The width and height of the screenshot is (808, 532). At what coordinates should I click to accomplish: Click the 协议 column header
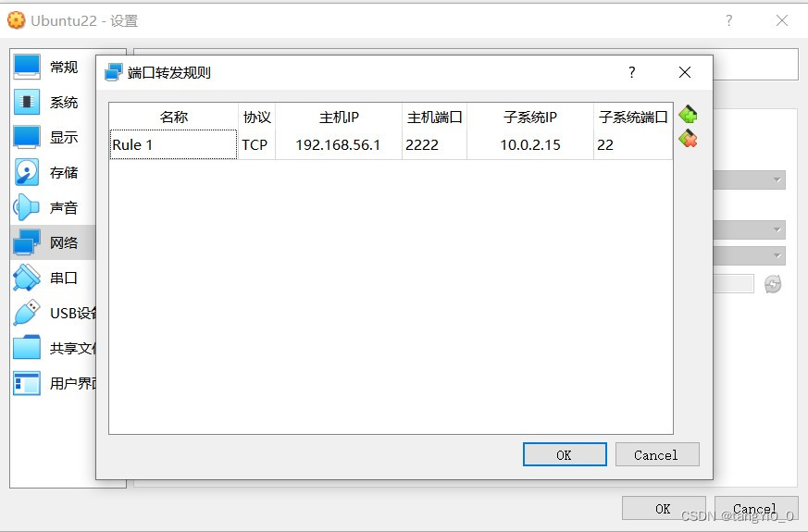256,117
